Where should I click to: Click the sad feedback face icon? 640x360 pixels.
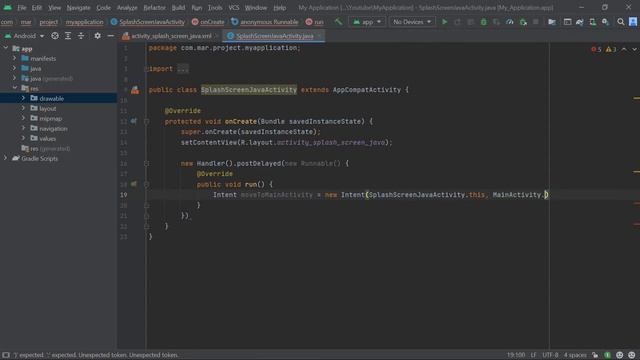(x=632, y=355)
